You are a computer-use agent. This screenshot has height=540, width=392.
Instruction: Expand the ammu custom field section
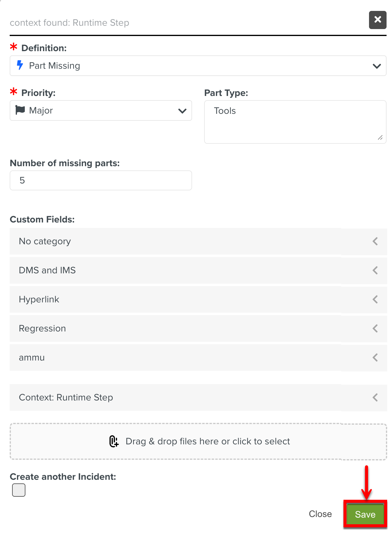(198, 357)
